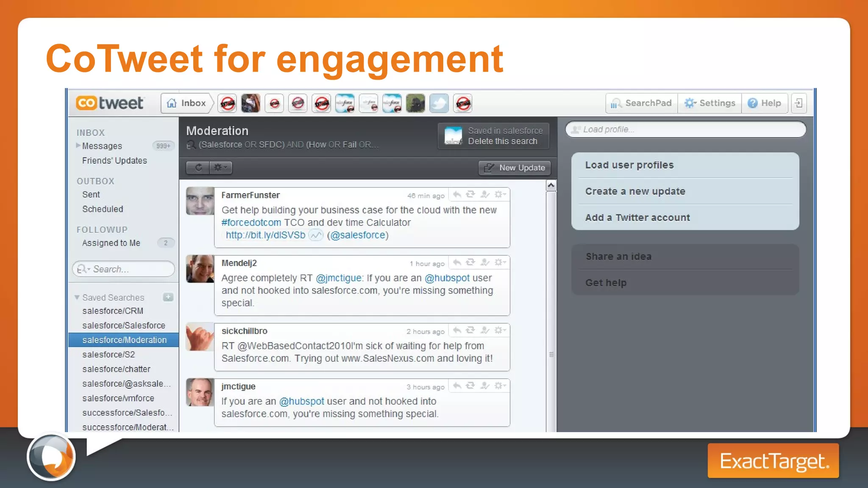
Task: Retweet sickchillbro's tweet
Action: [470, 330]
